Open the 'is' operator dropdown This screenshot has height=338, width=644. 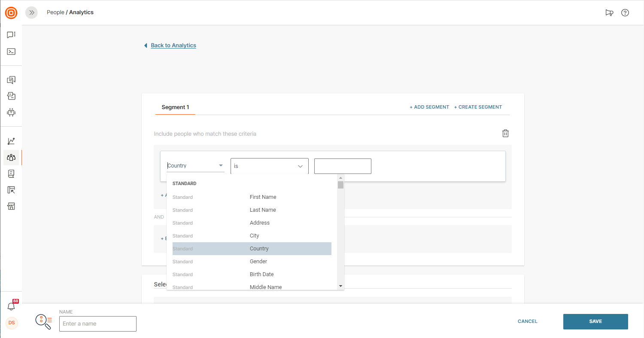pyautogui.click(x=269, y=166)
